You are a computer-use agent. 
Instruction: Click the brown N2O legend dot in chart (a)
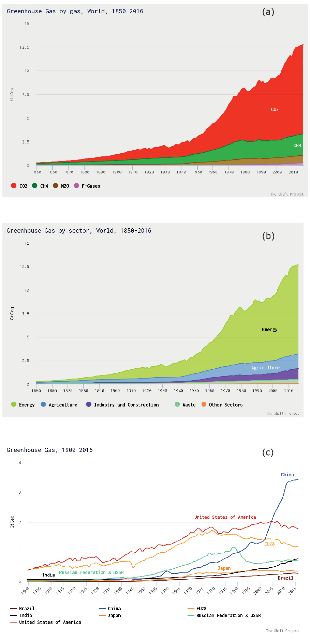click(55, 186)
